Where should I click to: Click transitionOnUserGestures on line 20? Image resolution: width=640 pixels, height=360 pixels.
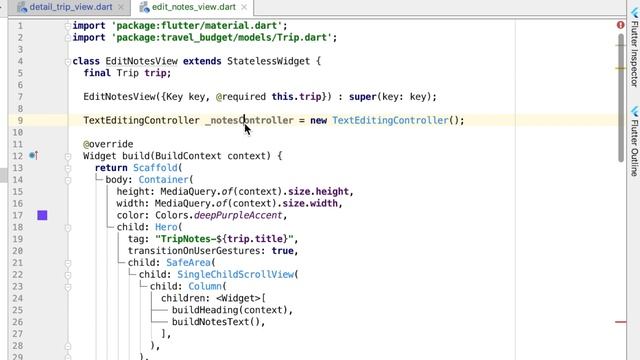click(x=194, y=251)
